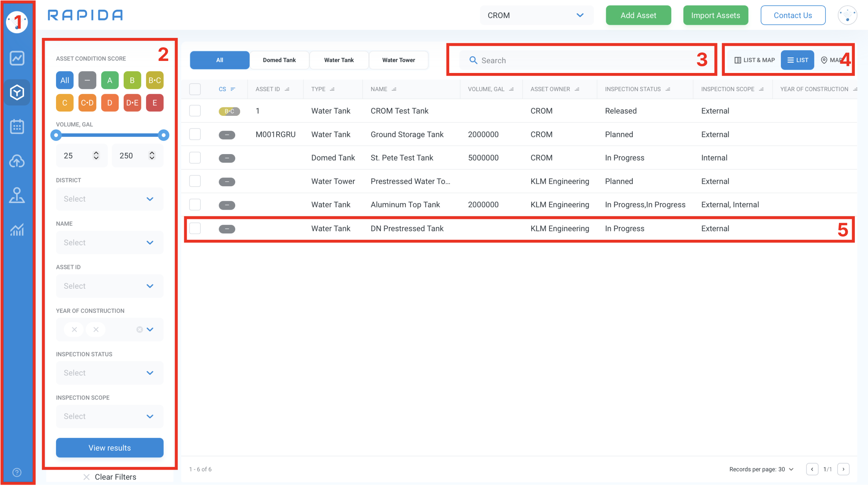This screenshot has height=486, width=868.
Task: Switch to List & Map view
Action: 755,60
